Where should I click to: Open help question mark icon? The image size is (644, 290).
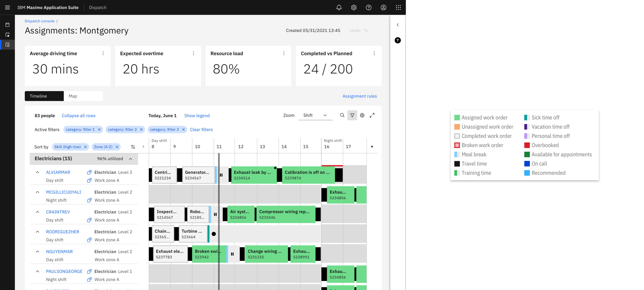pyautogui.click(x=368, y=8)
